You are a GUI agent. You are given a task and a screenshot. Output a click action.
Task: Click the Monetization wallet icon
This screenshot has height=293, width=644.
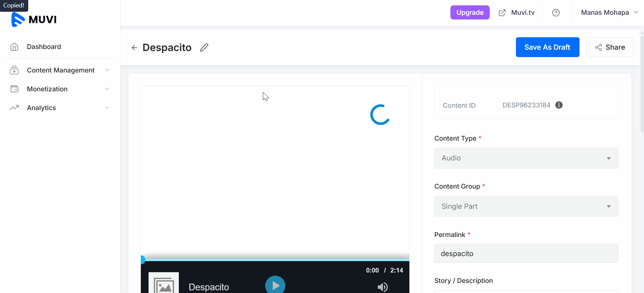(14, 89)
